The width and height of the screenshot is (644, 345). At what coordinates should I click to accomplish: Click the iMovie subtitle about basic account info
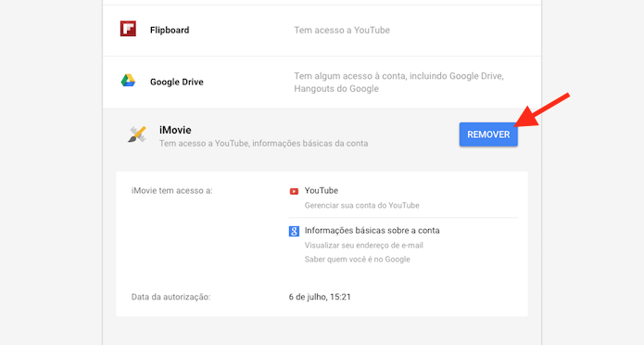(264, 144)
